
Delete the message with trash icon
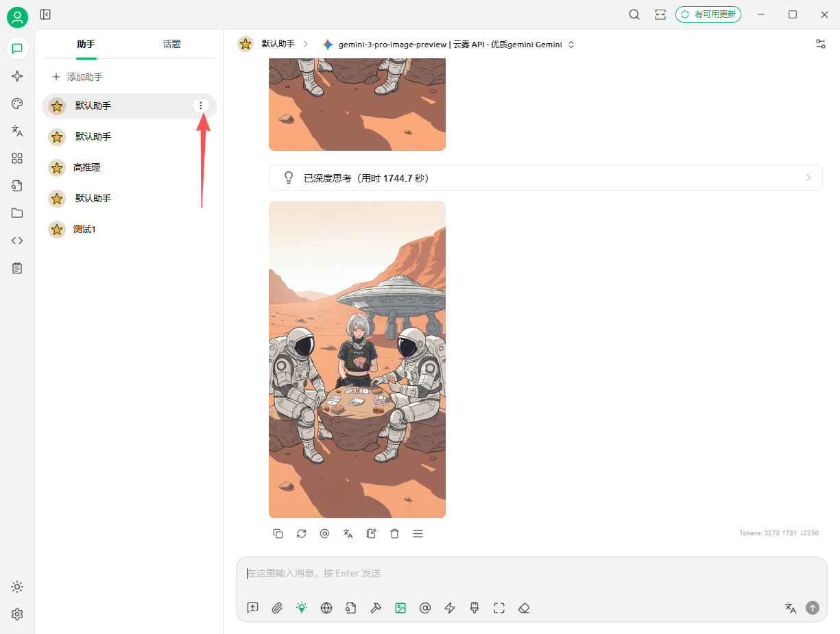[x=394, y=533]
